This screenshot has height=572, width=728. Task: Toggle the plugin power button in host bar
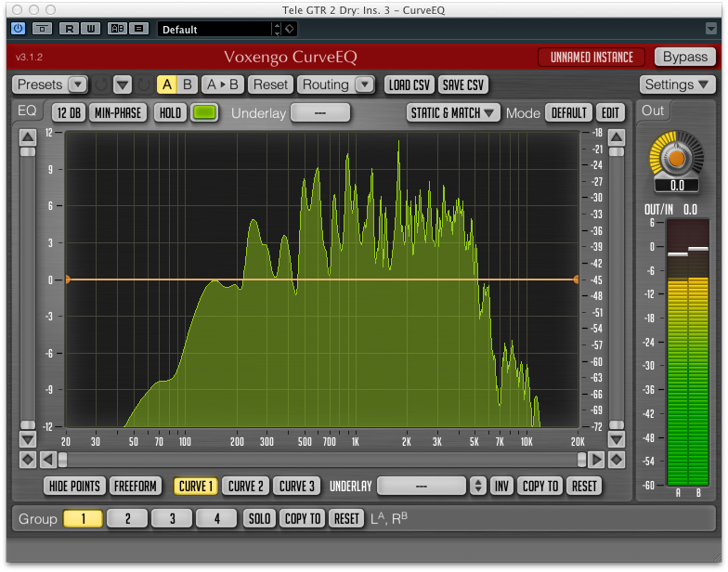pyautogui.click(x=18, y=29)
